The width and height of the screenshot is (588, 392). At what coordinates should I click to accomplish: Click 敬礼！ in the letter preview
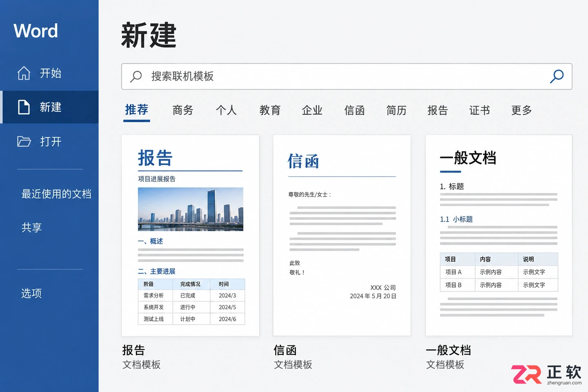click(x=297, y=272)
